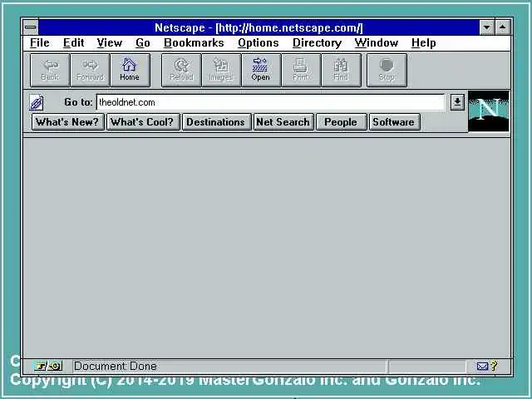Open a location with Open button
The image size is (532, 399).
click(261, 70)
